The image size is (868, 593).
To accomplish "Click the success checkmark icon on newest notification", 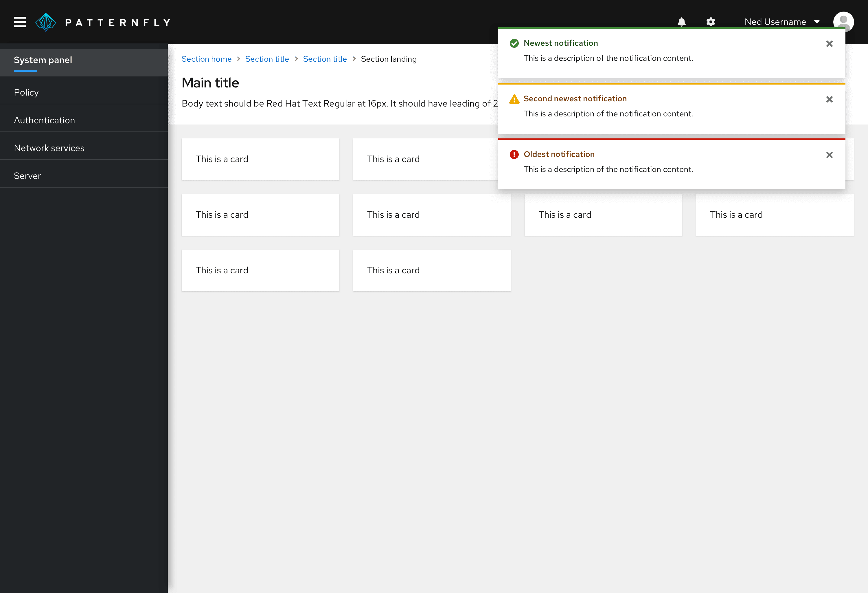I will pyautogui.click(x=514, y=43).
